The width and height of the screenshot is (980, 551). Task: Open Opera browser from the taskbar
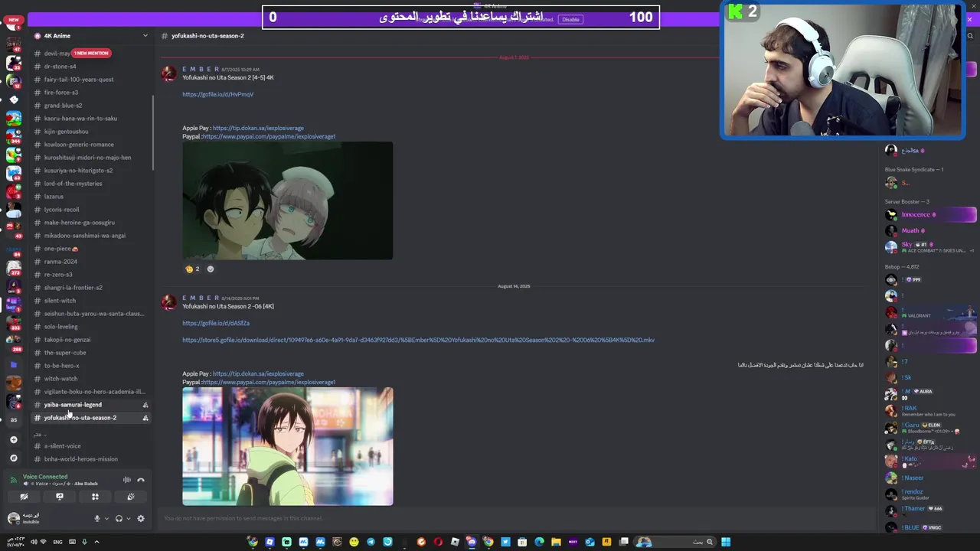click(438, 542)
